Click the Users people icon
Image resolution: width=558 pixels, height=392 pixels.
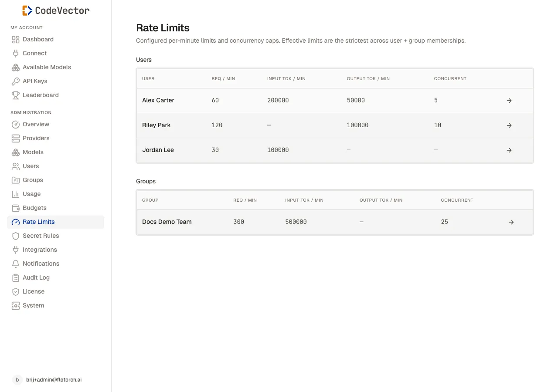click(x=16, y=166)
